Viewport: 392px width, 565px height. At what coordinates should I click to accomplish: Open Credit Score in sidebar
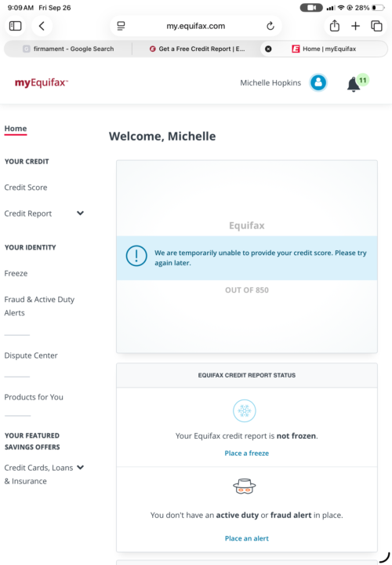(26, 188)
